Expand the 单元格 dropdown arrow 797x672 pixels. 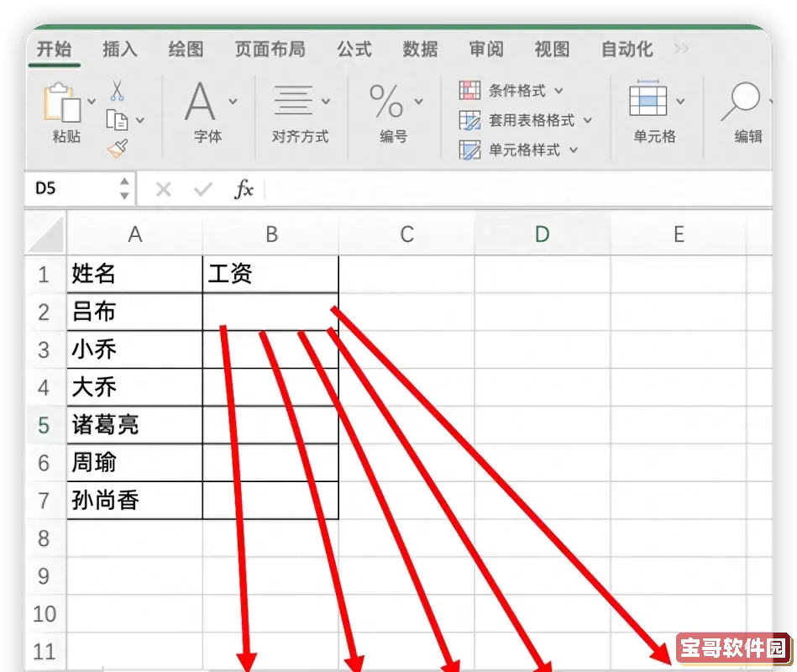pos(680,101)
